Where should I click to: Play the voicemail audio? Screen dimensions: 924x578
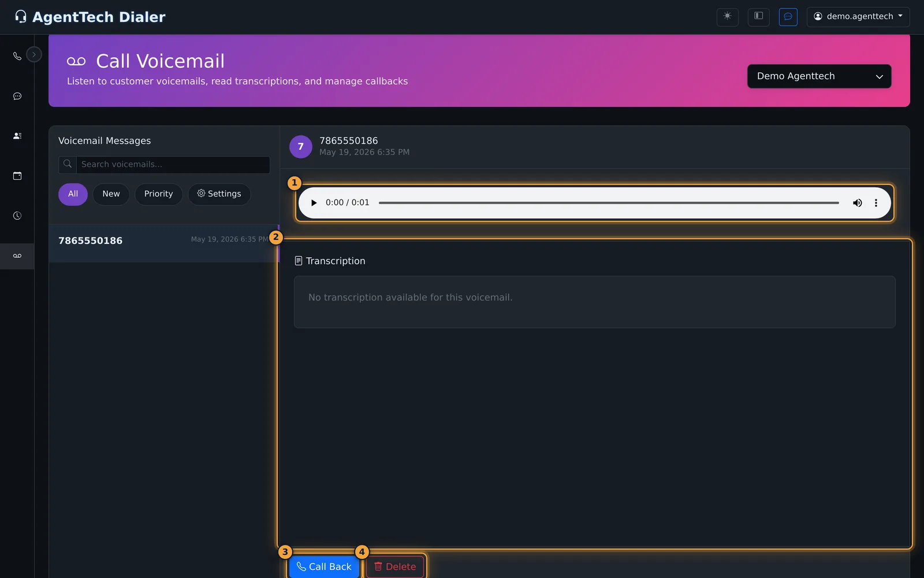point(314,203)
